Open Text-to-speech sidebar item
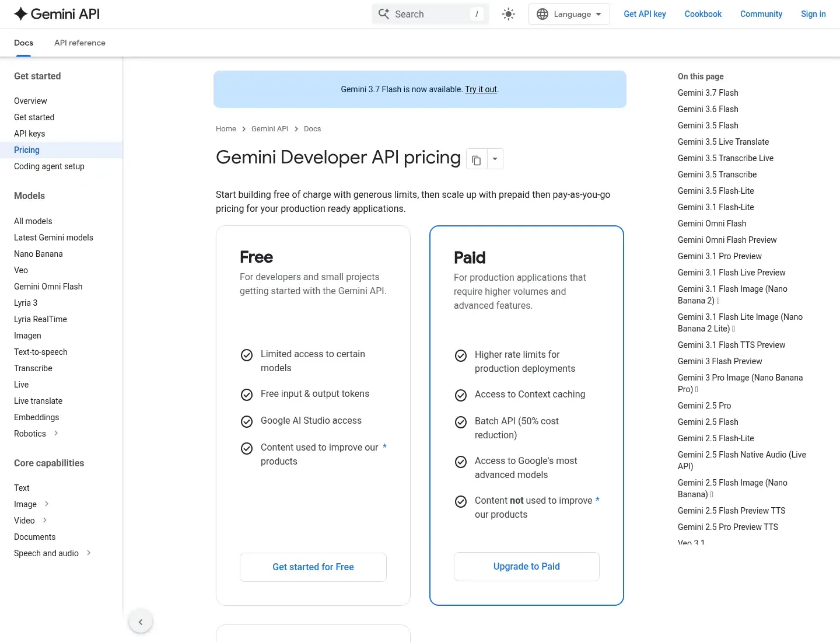This screenshot has width=840, height=642. pyautogui.click(x=41, y=352)
